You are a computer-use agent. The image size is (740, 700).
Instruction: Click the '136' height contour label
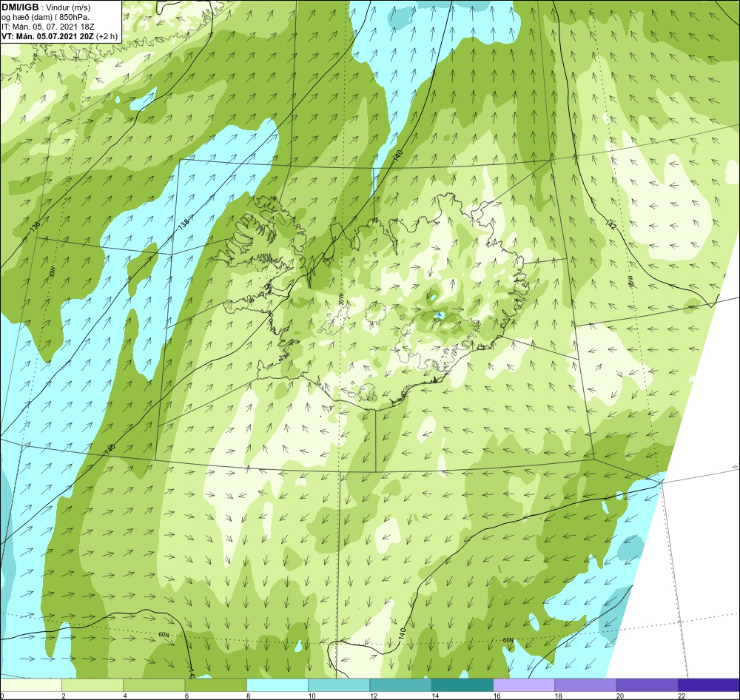coord(34,226)
